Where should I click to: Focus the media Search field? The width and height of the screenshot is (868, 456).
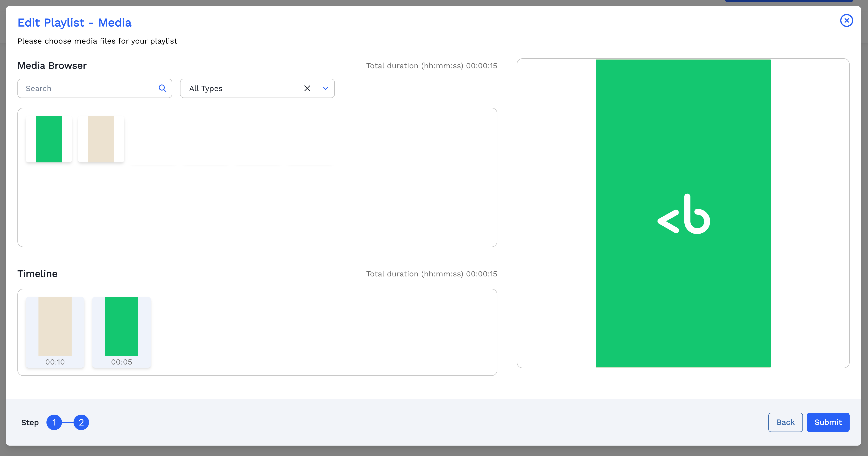[x=88, y=88]
